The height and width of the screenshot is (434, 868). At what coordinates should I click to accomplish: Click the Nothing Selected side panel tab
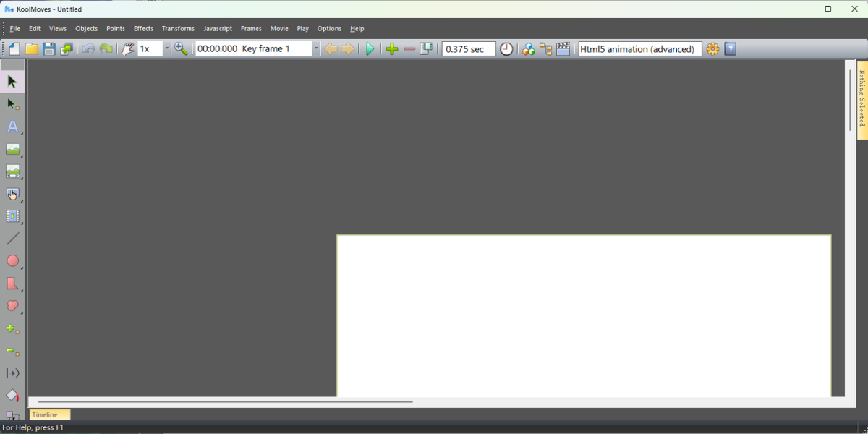point(862,100)
